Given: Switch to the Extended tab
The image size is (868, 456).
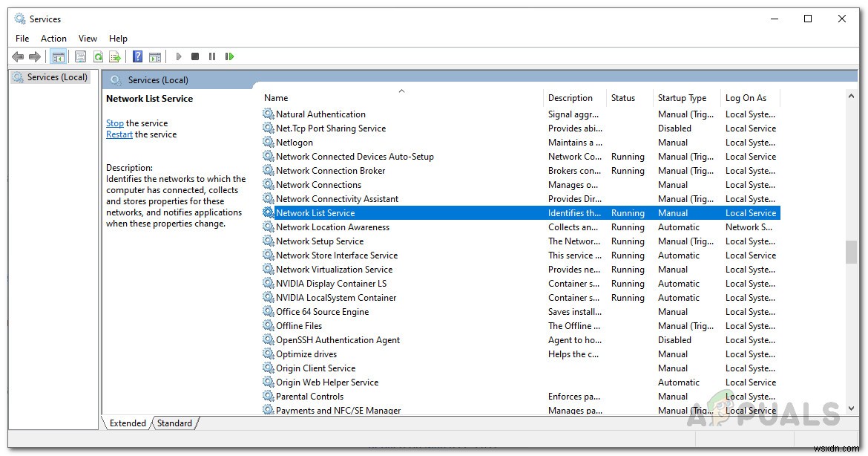Looking at the screenshot, I should (127, 423).
